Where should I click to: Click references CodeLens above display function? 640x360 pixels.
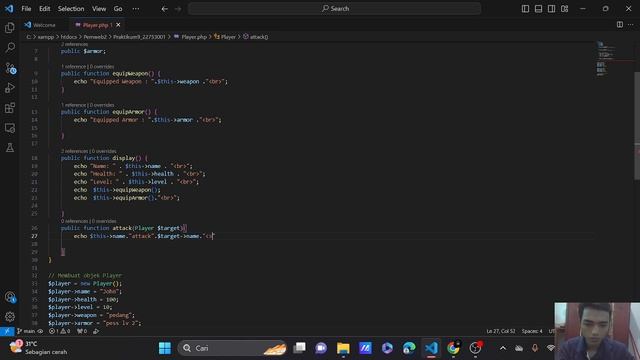[x=89, y=151]
